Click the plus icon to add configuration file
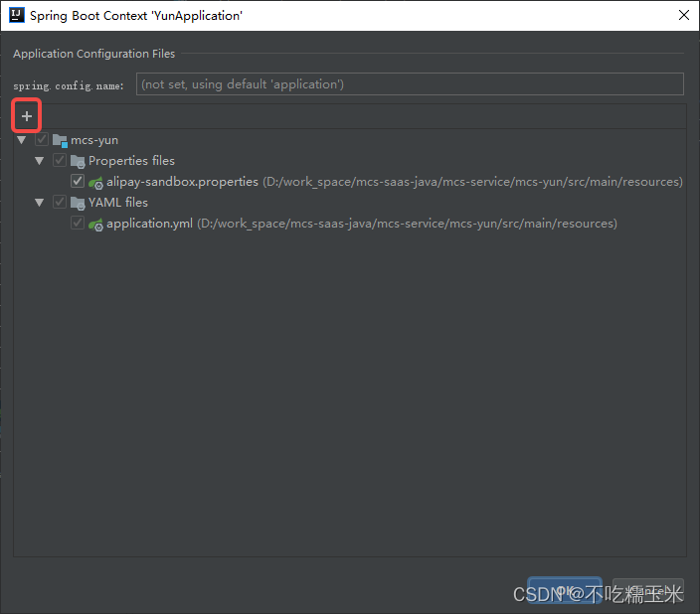The height and width of the screenshot is (614, 700). tap(26, 116)
